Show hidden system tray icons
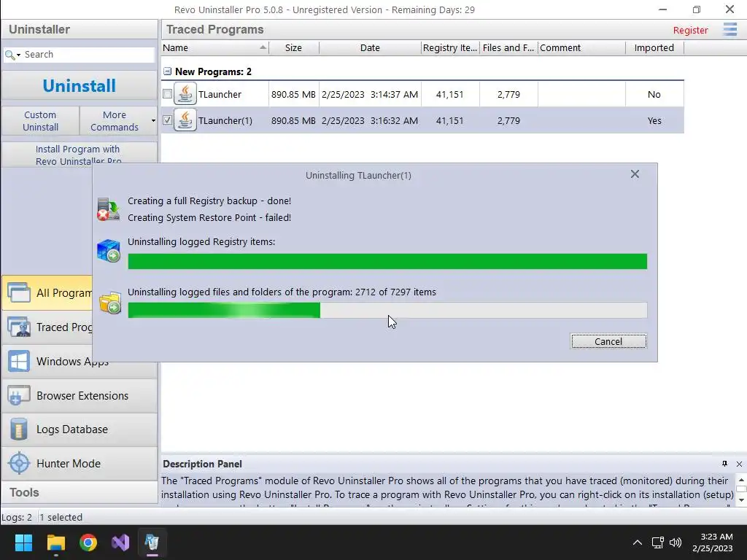Viewport: 747px width, 560px height. tap(637, 542)
